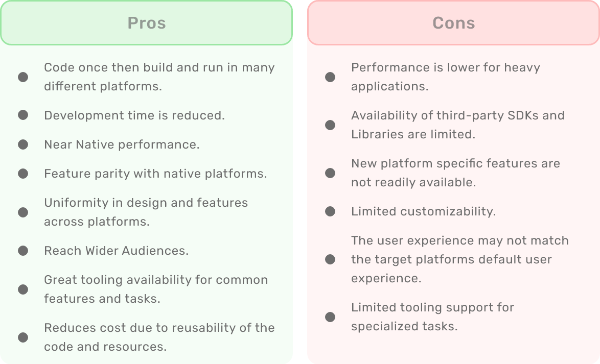Click bullet beside 'Performance is lower for heavy'
Viewport: 600px width, 364px height.
[330, 77]
